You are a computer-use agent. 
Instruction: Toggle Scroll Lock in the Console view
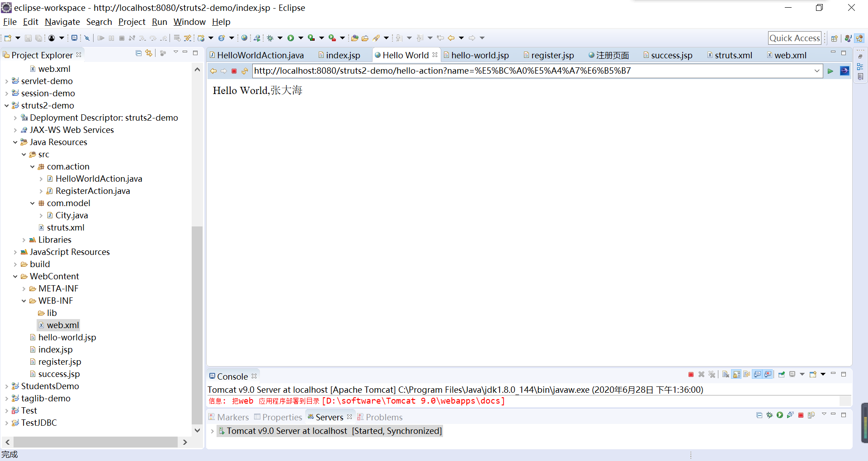(736, 374)
